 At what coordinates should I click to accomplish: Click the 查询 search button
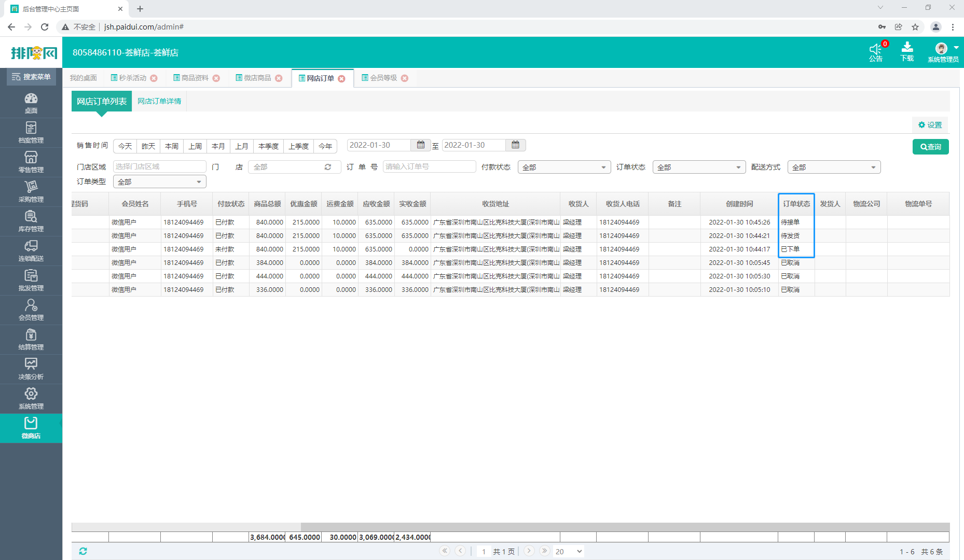(x=931, y=147)
